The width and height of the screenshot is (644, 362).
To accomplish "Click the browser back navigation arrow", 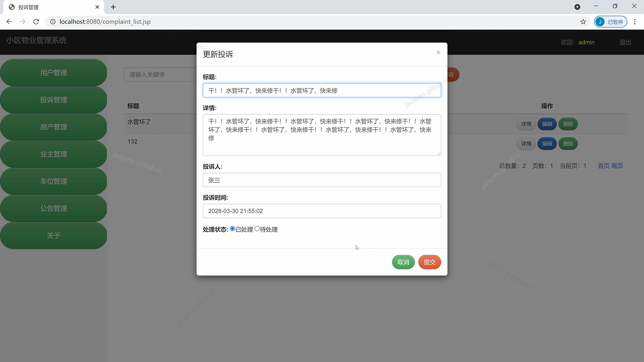I will click(9, 21).
